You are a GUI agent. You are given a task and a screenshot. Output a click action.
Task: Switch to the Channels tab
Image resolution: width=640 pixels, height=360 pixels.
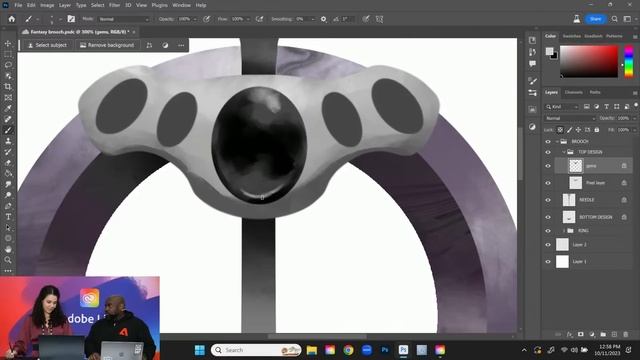[x=573, y=92]
